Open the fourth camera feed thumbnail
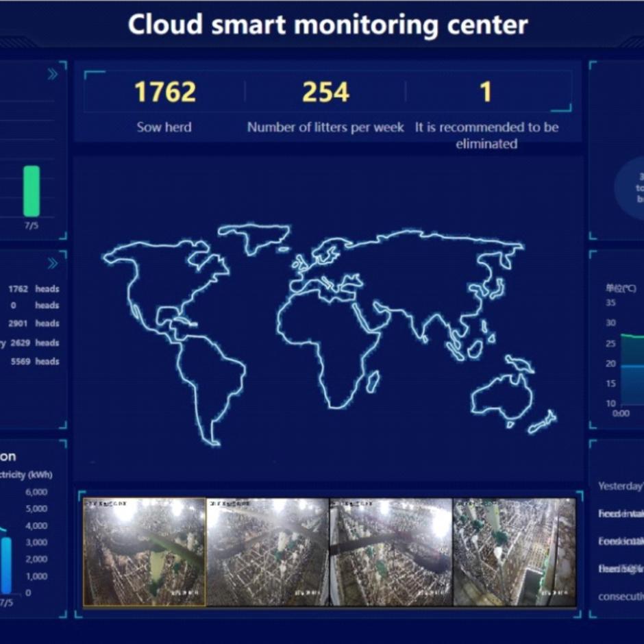Viewport: 644px width, 644px height. (515, 552)
